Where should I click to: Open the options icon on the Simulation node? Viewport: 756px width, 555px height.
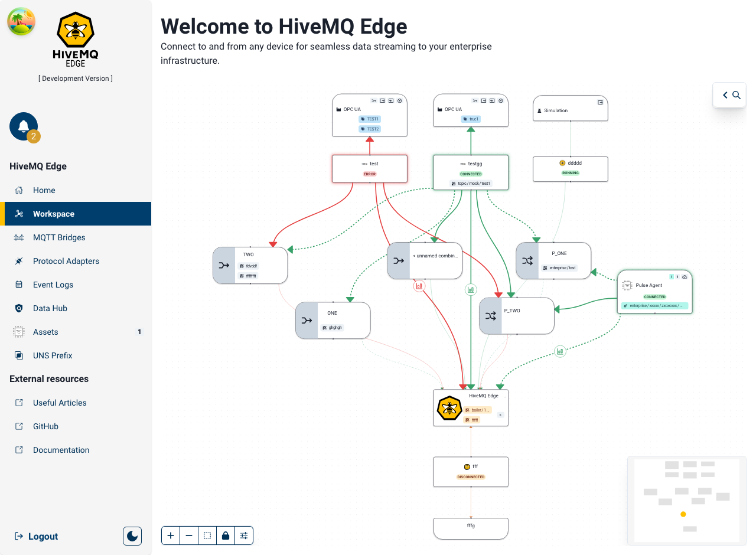600,102
